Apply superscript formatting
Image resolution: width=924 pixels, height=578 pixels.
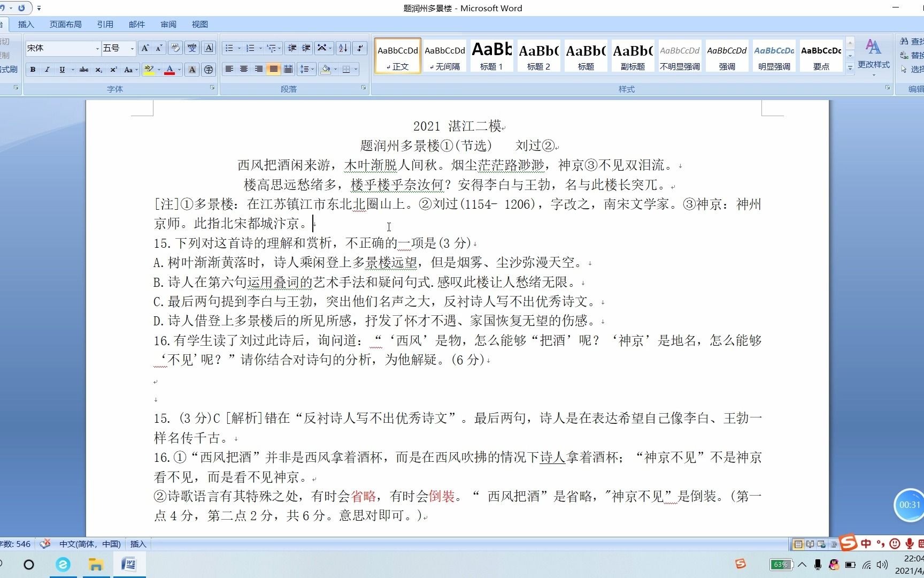[x=113, y=70]
